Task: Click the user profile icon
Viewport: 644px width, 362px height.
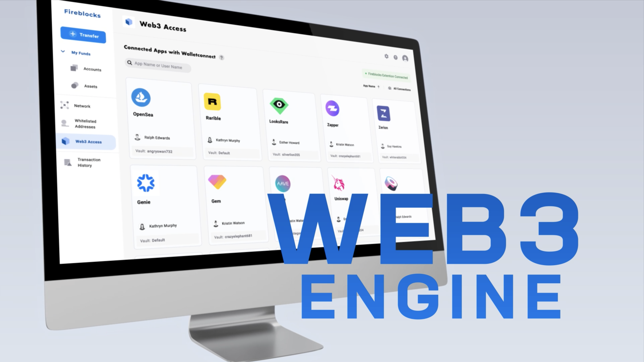Action: point(405,58)
